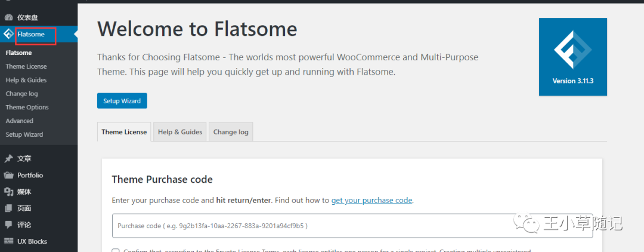Open Advanced in the sidebar submenu

19,121
